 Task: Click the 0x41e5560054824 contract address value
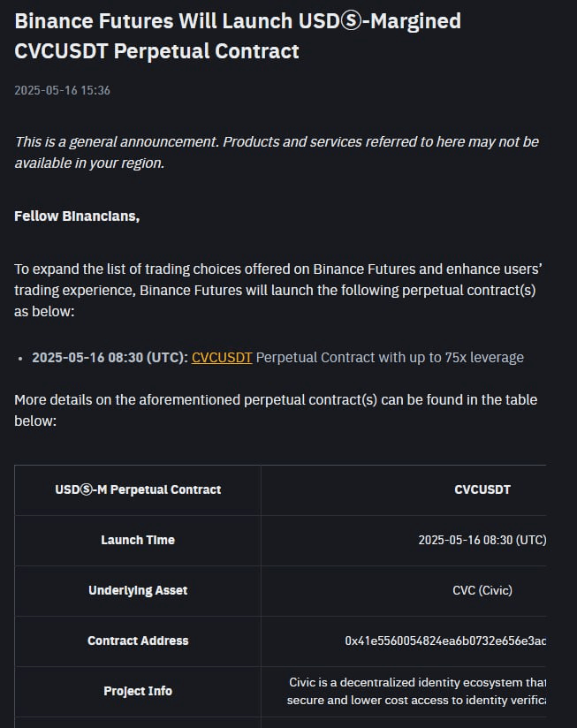(445, 641)
